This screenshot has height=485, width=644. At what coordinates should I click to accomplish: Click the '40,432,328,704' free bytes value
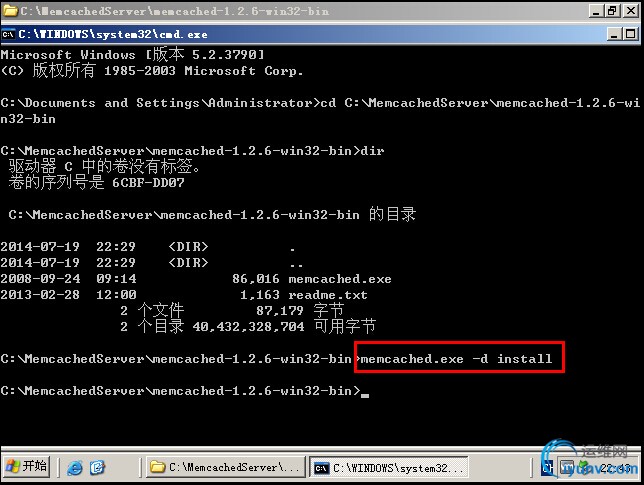click(248, 327)
